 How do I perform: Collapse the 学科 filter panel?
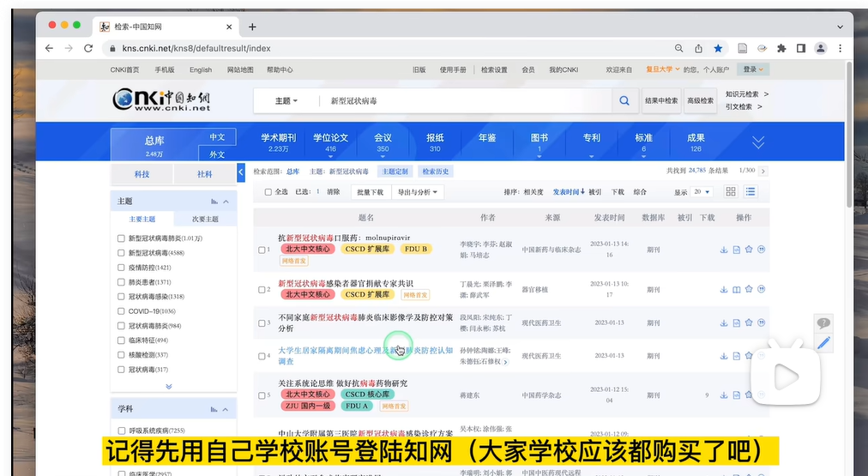[226, 410]
